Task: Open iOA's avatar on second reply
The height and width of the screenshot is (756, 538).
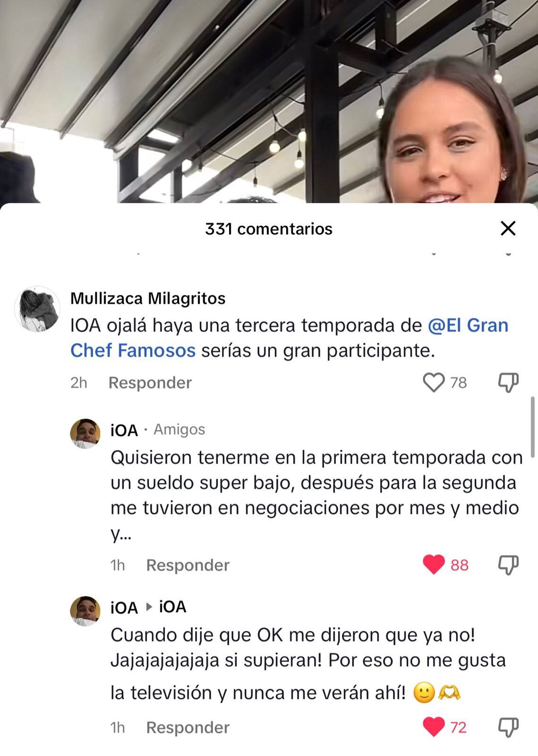Action: [x=85, y=611]
